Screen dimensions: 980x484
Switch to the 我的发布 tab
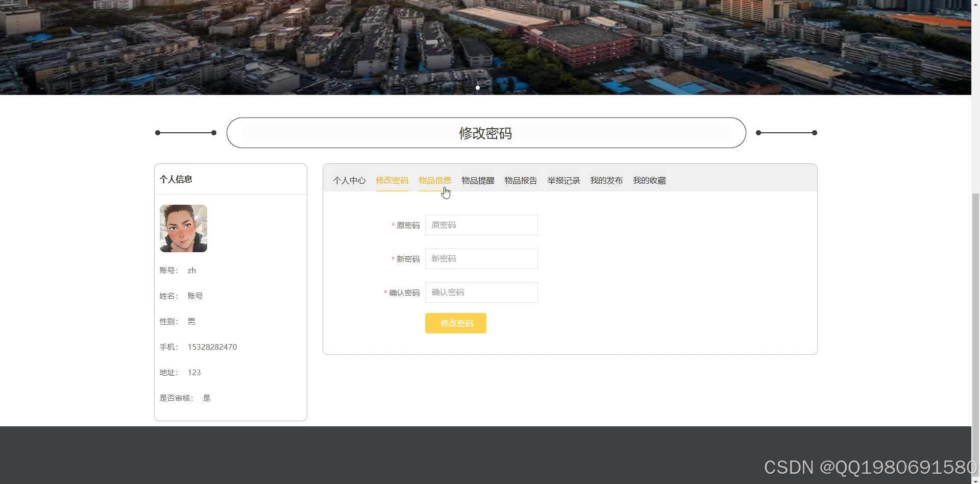[x=606, y=180]
